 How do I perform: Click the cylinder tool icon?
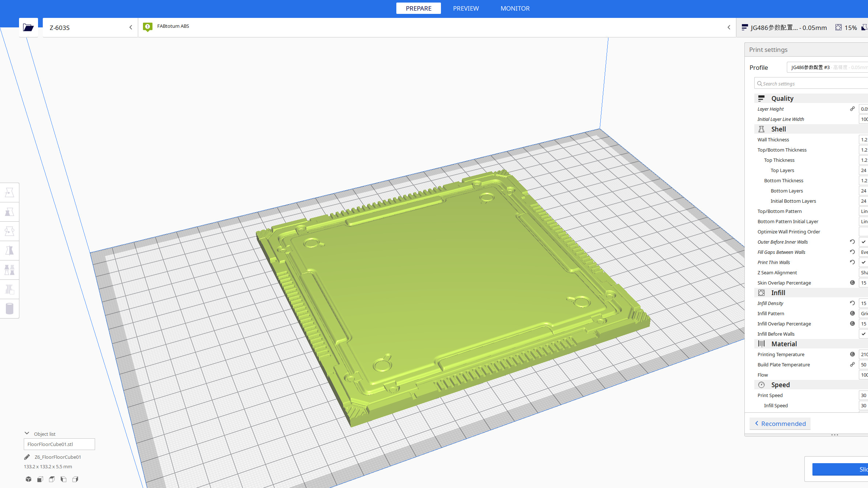(x=10, y=309)
